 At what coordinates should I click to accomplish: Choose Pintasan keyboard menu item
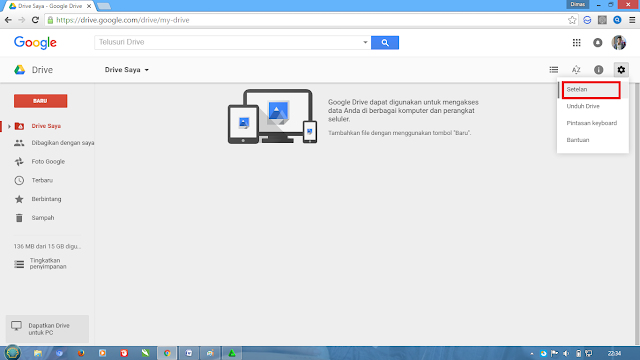pos(593,123)
